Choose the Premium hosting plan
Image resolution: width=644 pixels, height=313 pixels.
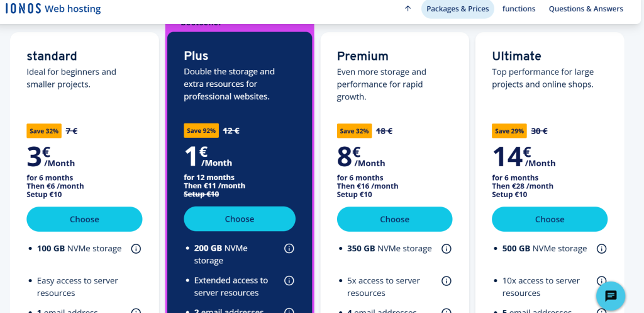[394, 219]
